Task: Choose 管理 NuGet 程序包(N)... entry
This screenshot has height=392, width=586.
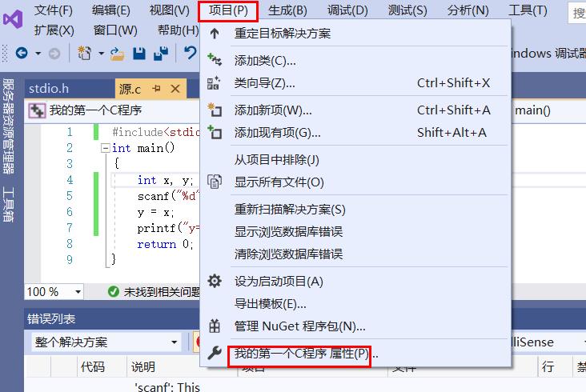Action: 355,326
